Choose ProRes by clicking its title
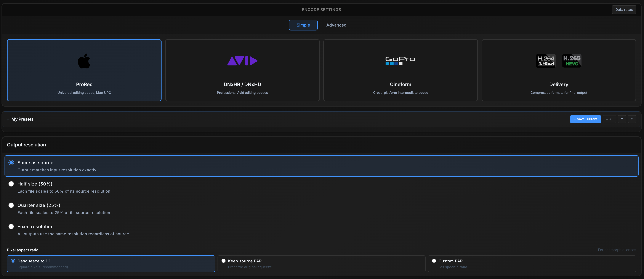This screenshot has width=644, height=279. [x=84, y=84]
